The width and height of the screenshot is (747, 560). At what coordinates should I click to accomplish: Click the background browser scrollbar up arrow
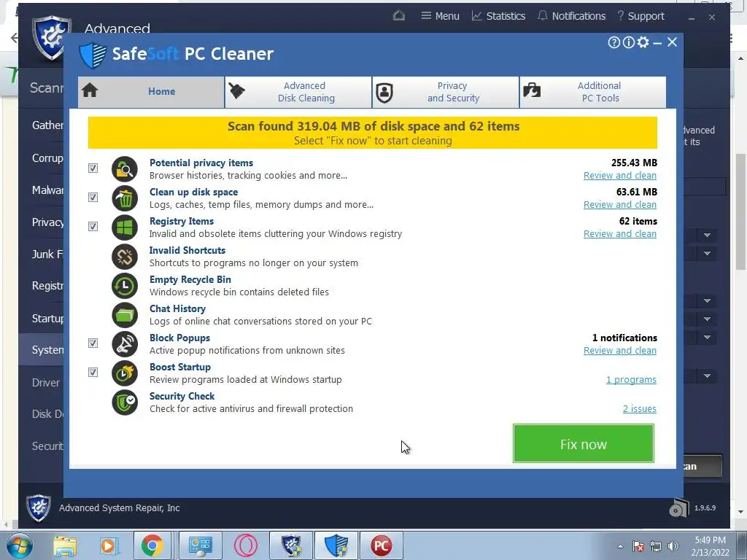[741, 58]
